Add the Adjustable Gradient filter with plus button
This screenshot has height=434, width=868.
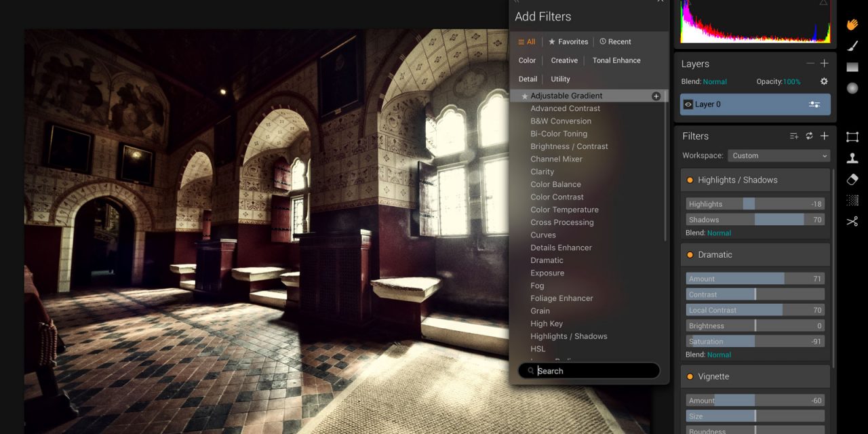click(x=655, y=96)
